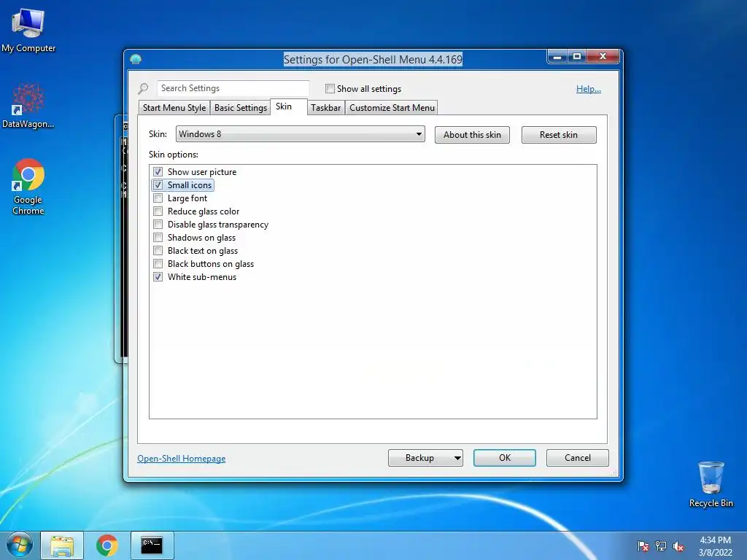
Task: Uncheck the Small icons option
Action: tap(158, 184)
